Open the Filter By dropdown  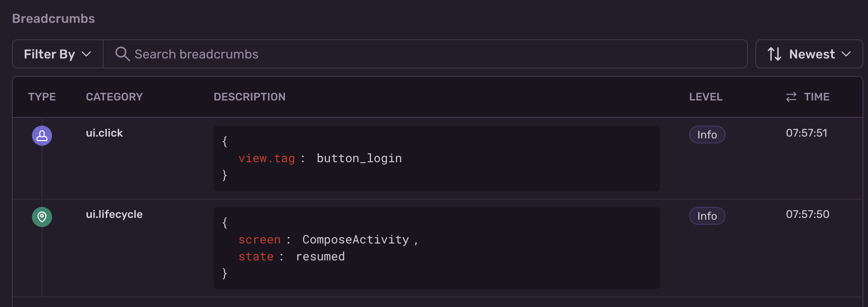[x=57, y=54]
